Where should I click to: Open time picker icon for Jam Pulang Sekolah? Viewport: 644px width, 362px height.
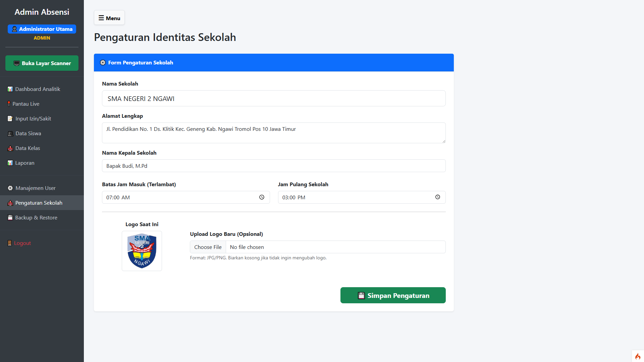438,197
